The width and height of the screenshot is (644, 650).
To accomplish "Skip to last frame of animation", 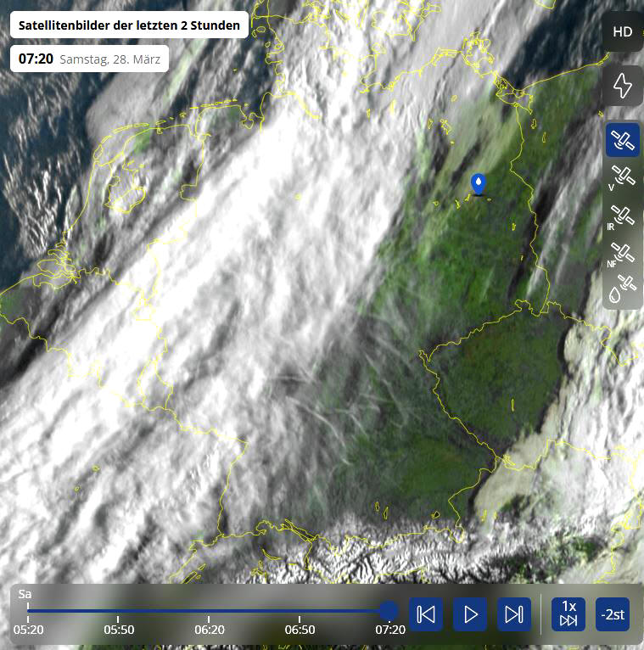I will point(513,614).
